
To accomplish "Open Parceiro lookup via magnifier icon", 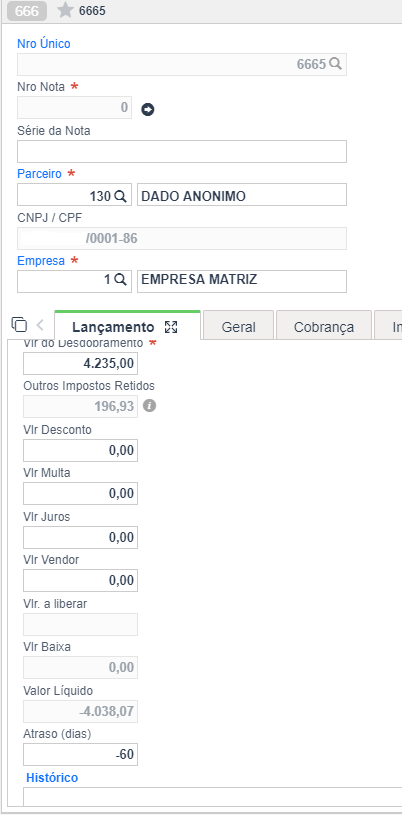I will click(x=120, y=195).
